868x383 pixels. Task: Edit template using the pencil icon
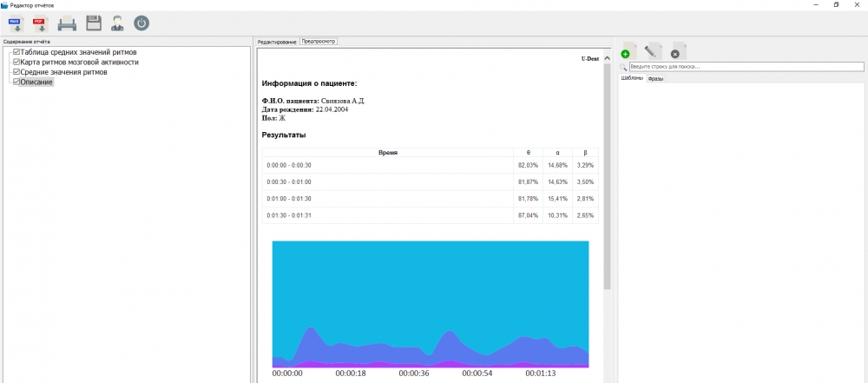pos(654,51)
